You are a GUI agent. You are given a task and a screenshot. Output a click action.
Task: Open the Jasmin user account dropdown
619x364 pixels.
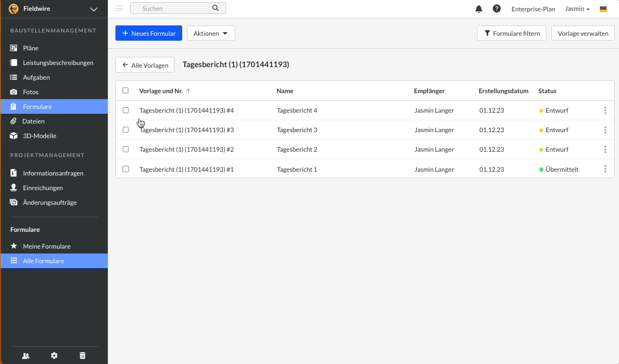[577, 9]
